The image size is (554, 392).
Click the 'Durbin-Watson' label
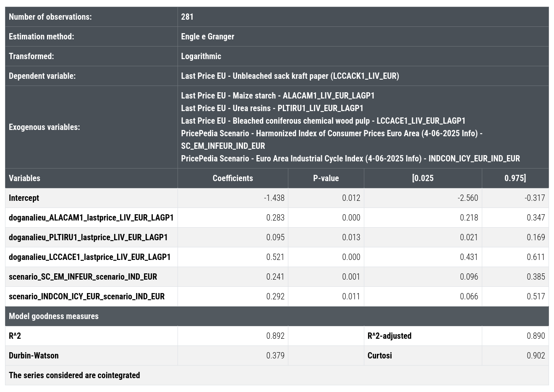click(x=34, y=356)
